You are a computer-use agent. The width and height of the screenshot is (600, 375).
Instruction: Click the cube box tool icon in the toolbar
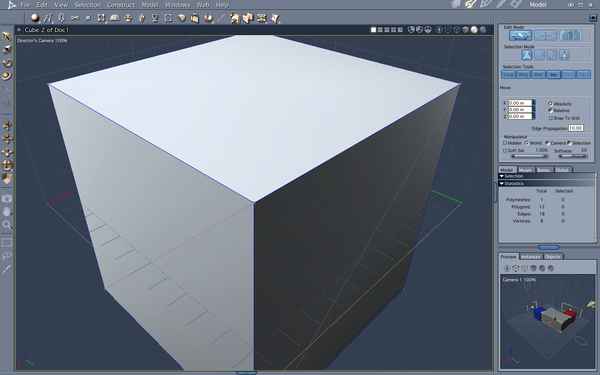181,18
